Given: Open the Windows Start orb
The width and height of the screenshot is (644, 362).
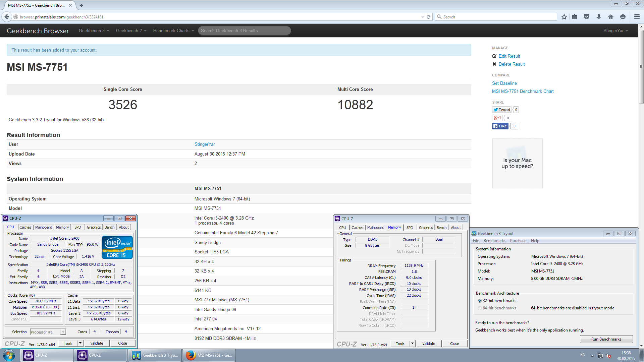Looking at the screenshot, I should (9, 355).
